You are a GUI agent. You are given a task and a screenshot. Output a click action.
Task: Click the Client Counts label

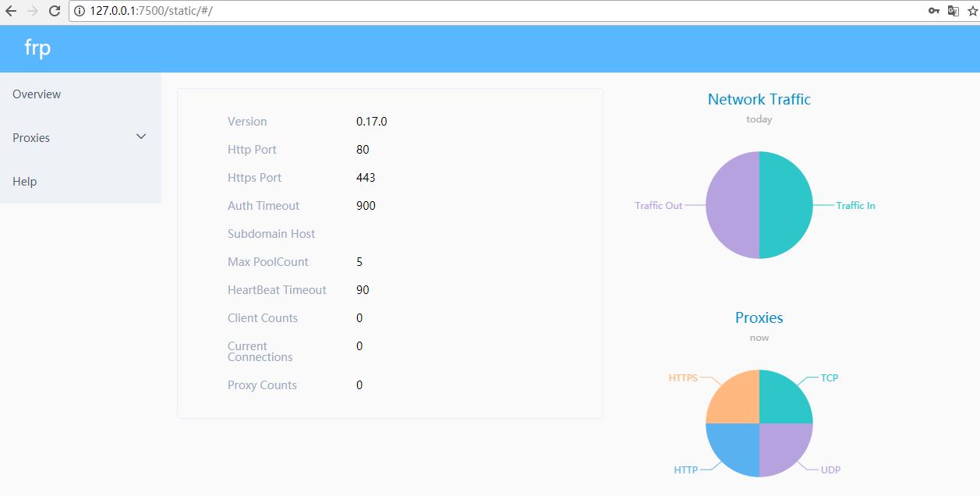(x=263, y=318)
